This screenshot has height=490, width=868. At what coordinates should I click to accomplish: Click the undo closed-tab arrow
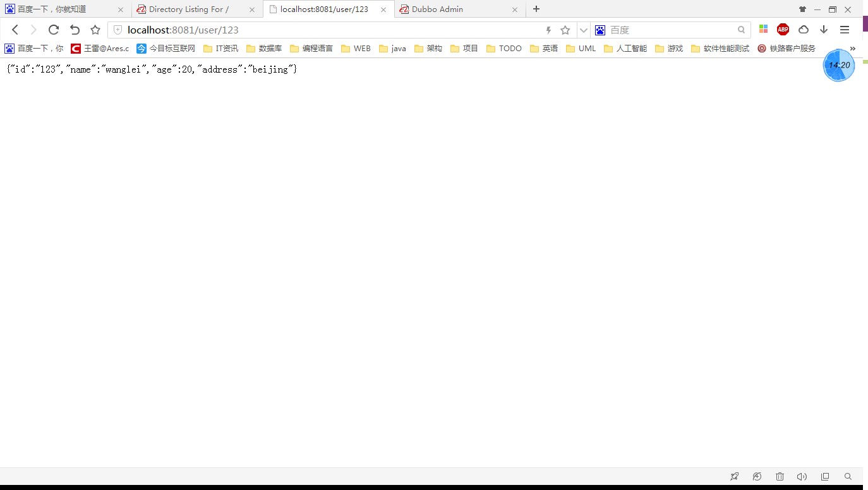(x=75, y=30)
